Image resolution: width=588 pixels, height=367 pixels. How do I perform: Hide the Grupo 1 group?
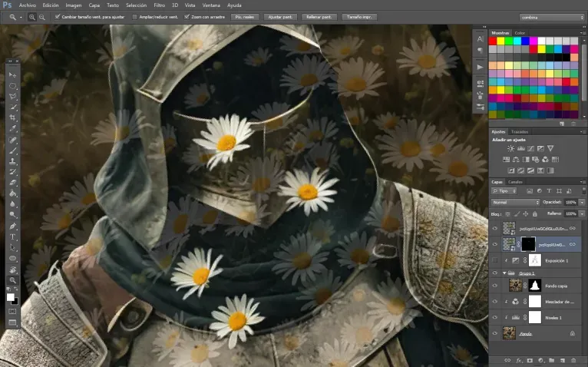tap(495, 273)
